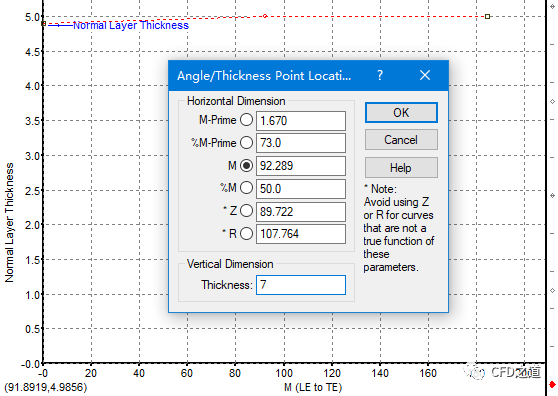Select the %M-Prime radio button
This screenshot has width=558, height=396.
click(x=246, y=143)
